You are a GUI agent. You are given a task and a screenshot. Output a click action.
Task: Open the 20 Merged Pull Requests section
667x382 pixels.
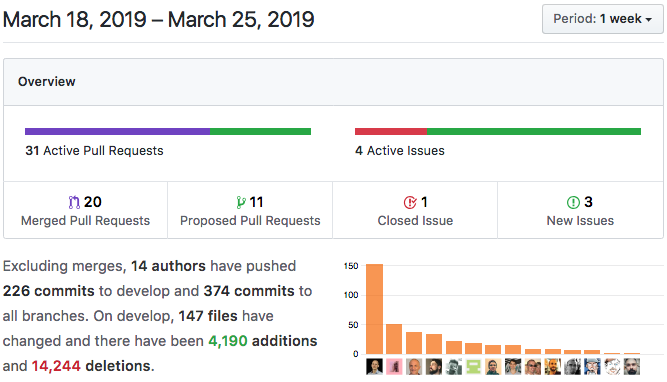[x=86, y=210]
